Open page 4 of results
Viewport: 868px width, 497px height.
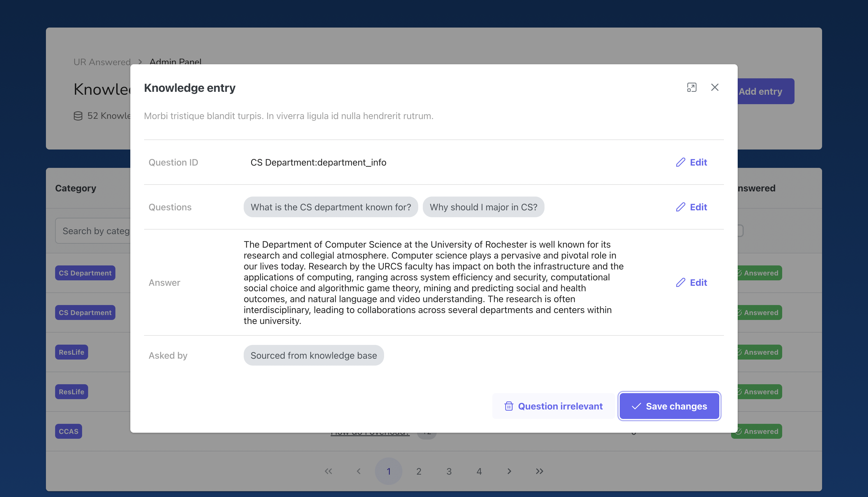click(x=479, y=471)
